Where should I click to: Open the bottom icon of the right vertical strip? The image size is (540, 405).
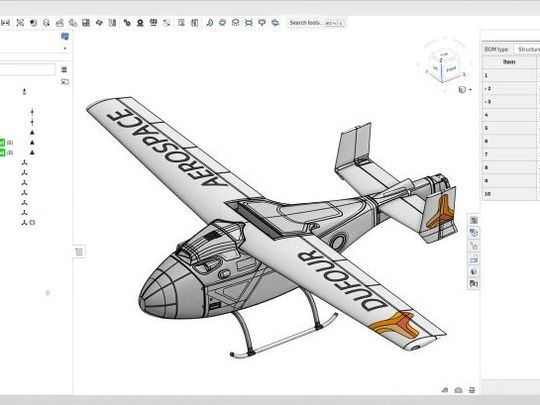[x=474, y=284]
